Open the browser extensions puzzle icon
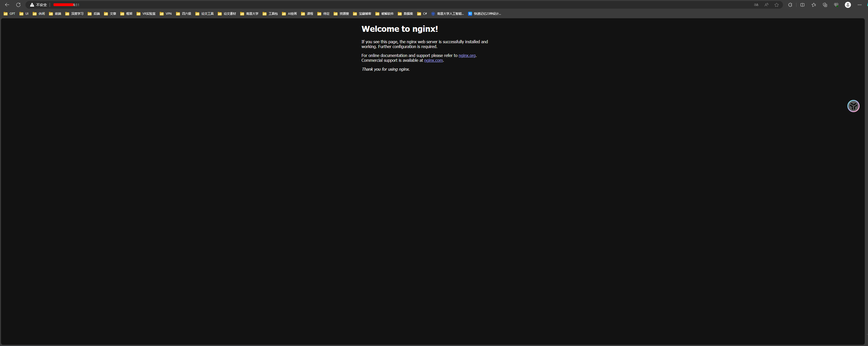Image resolution: width=868 pixels, height=346 pixels. coord(790,5)
